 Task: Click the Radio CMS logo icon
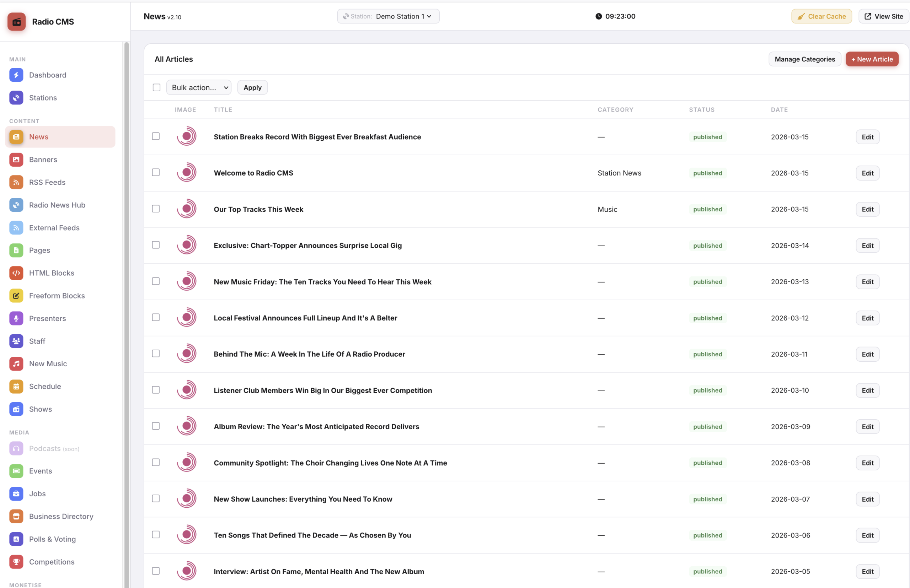(16, 22)
